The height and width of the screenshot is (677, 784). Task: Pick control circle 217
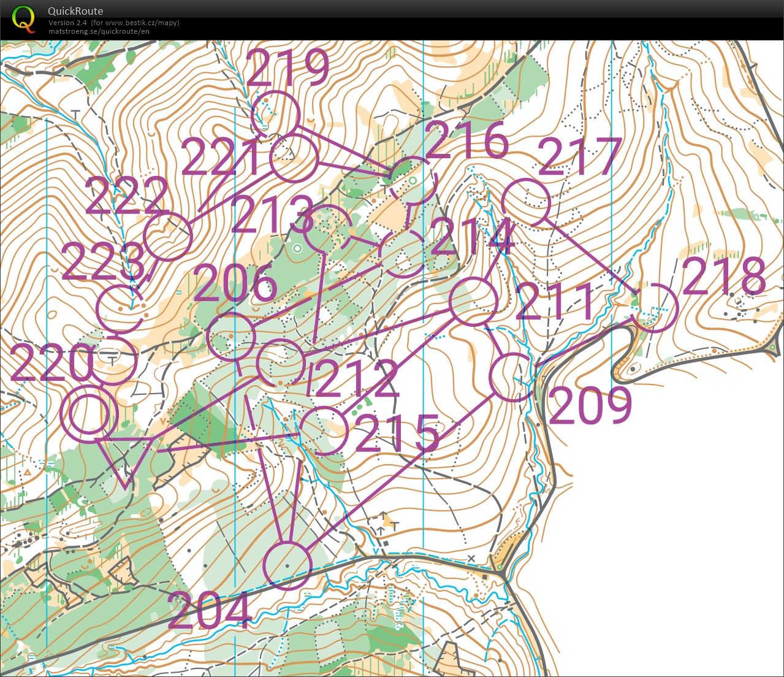[x=525, y=202]
